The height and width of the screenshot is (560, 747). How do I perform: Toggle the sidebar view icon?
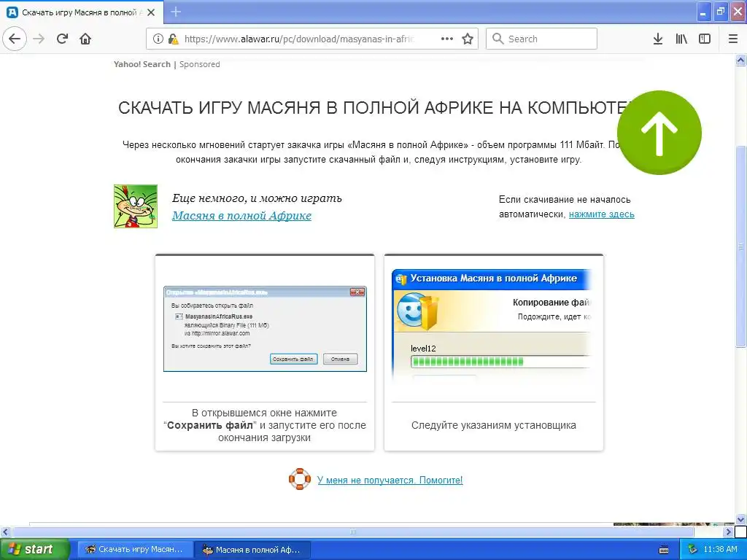click(705, 39)
